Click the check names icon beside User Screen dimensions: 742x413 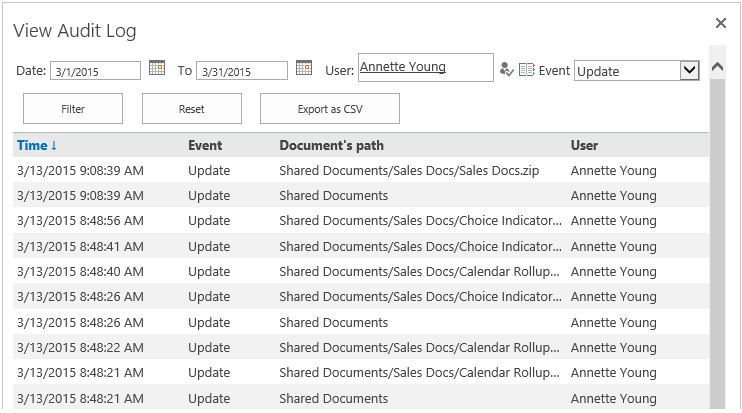click(x=506, y=70)
